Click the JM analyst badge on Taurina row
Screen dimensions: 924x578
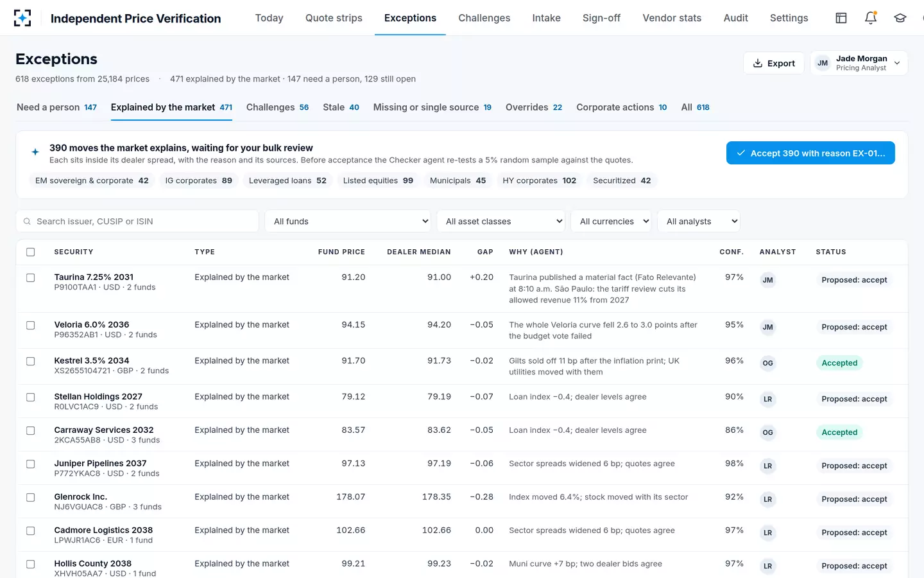(x=767, y=280)
